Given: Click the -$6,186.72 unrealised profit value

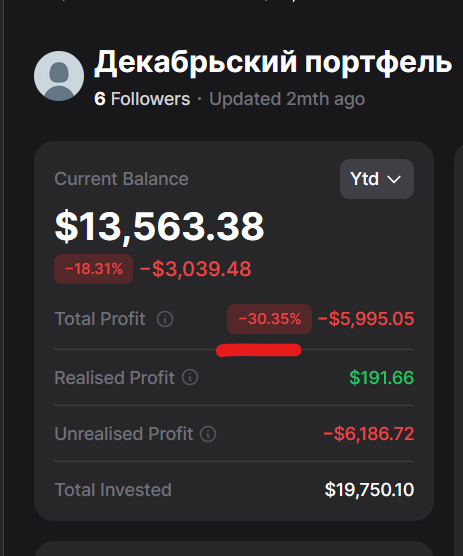Looking at the screenshot, I should click(x=369, y=434).
